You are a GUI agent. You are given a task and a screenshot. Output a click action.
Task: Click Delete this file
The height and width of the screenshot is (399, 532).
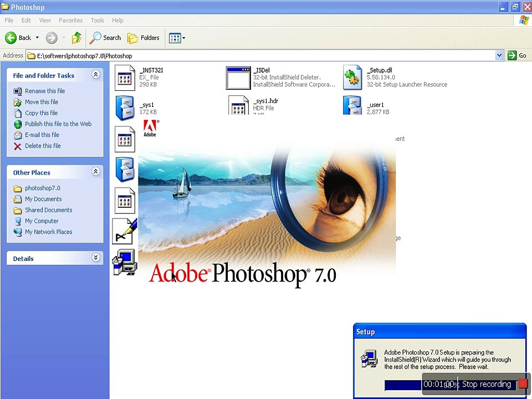[x=43, y=146]
